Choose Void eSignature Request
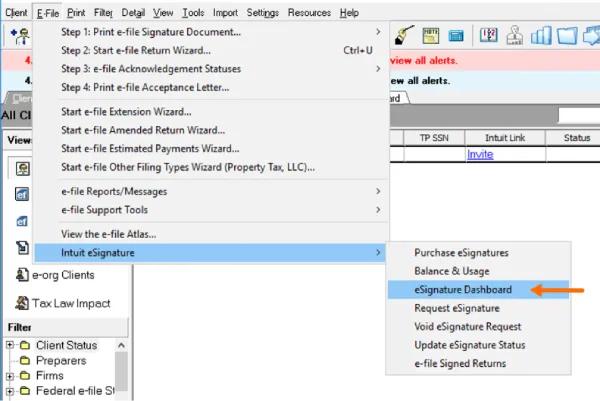Image resolution: width=600 pixels, height=401 pixels. (478, 326)
